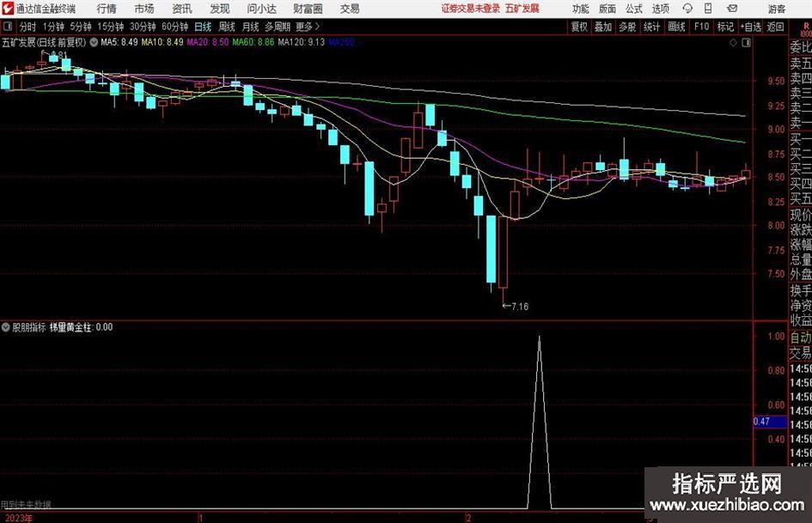Switch to the 30分钟 chart period
Viewport: 812px width, 523px height.
click(143, 27)
